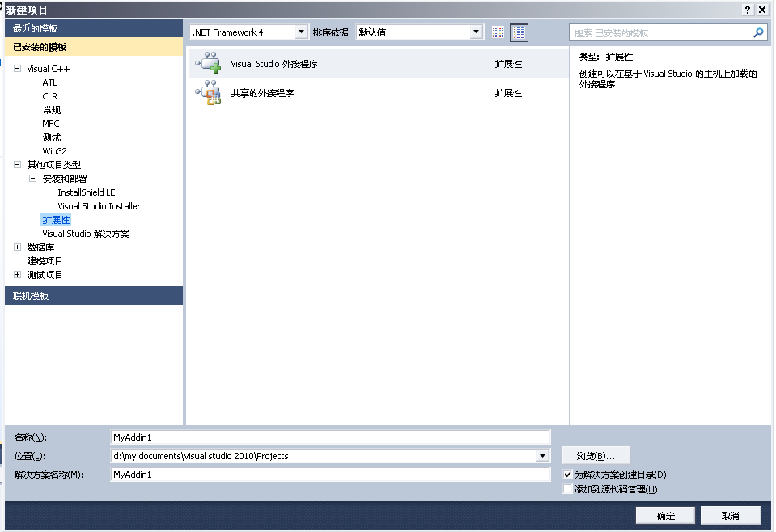Select the 其他项目类型 tree label

[53, 165]
